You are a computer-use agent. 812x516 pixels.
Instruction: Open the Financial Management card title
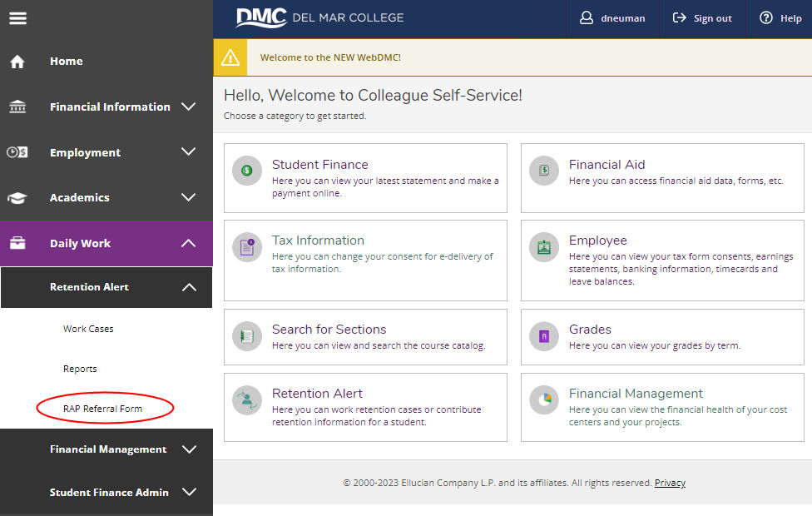(x=636, y=394)
